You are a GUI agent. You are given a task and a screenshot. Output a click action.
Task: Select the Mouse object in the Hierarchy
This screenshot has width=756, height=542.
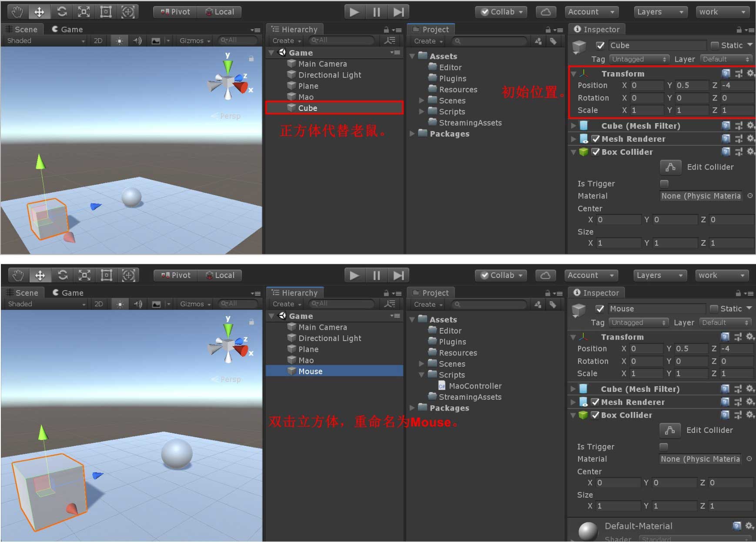tap(334, 371)
